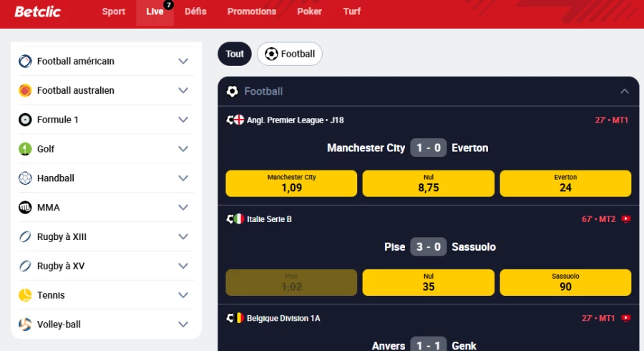Open the Promotions tab
Image resolution: width=644 pixels, height=351 pixels.
click(251, 11)
